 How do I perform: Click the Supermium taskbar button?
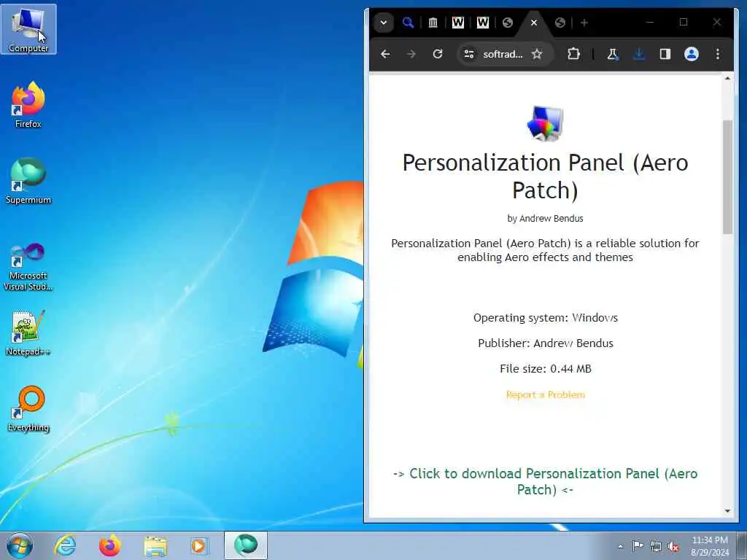(x=246, y=545)
